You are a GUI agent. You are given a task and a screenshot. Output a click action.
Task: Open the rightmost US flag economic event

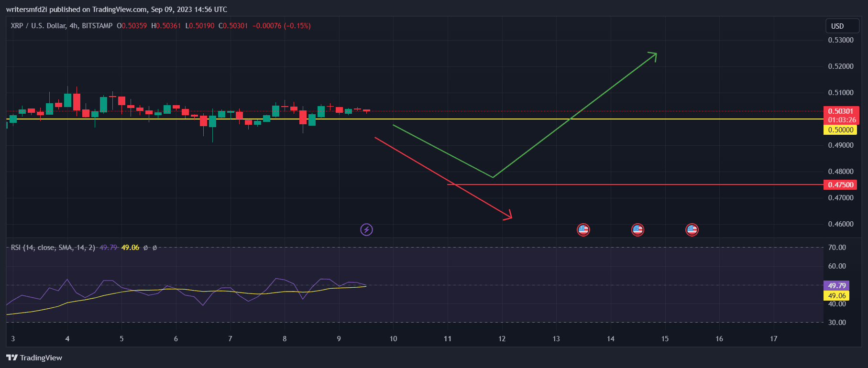[x=692, y=230]
